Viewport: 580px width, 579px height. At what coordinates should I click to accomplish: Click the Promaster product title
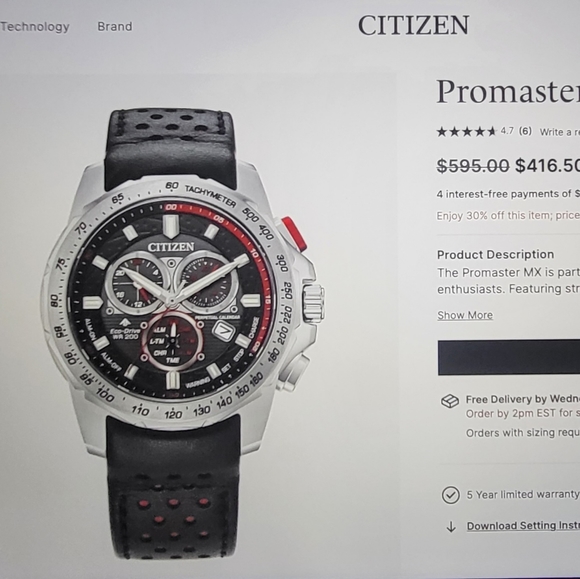508,92
